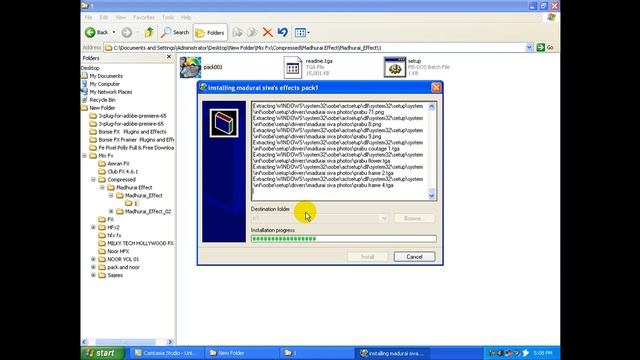Toggle the Folders pane button
The height and width of the screenshot is (360, 640).
pyautogui.click(x=210, y=33)
